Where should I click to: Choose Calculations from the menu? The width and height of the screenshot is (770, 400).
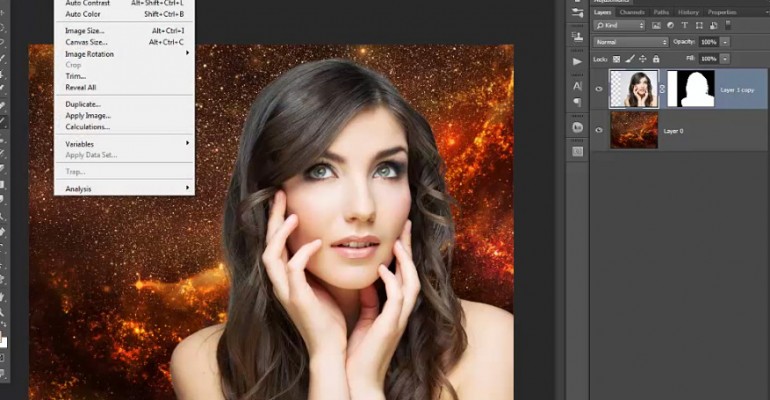124,127
